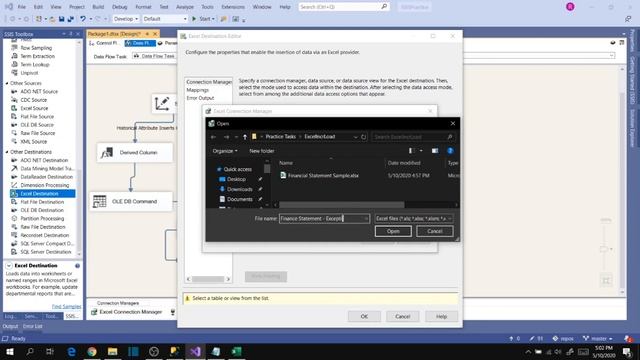This screenshot has height=360, width=640.
Task: Select Excel Source toolbox item
Action: 34,108
